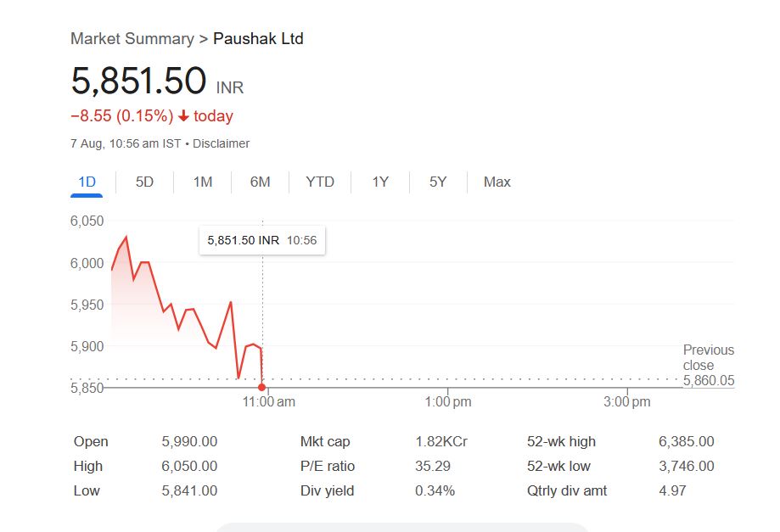This screenshot has height=532, width=780.
Task: Click the 3:00 pm axis label
Action: (627, 402)
